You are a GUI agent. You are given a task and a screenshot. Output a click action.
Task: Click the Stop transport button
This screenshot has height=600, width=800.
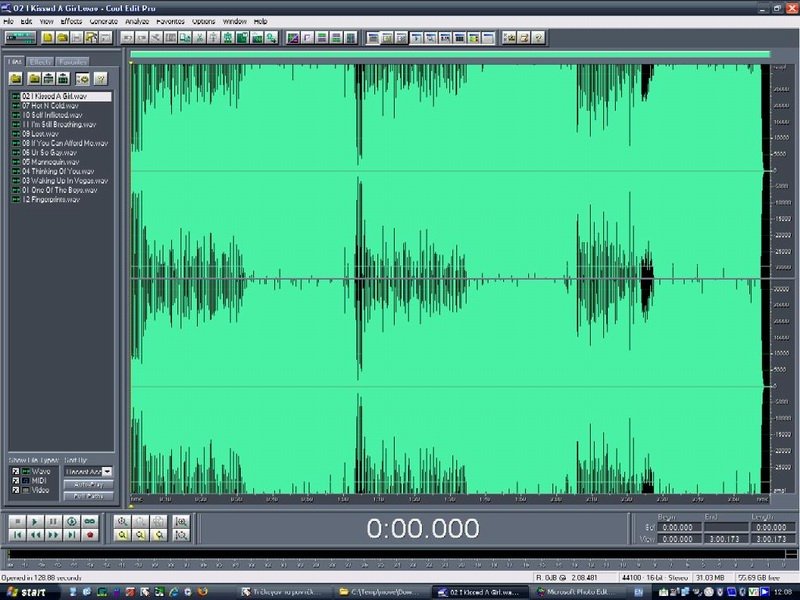(16, 521)
